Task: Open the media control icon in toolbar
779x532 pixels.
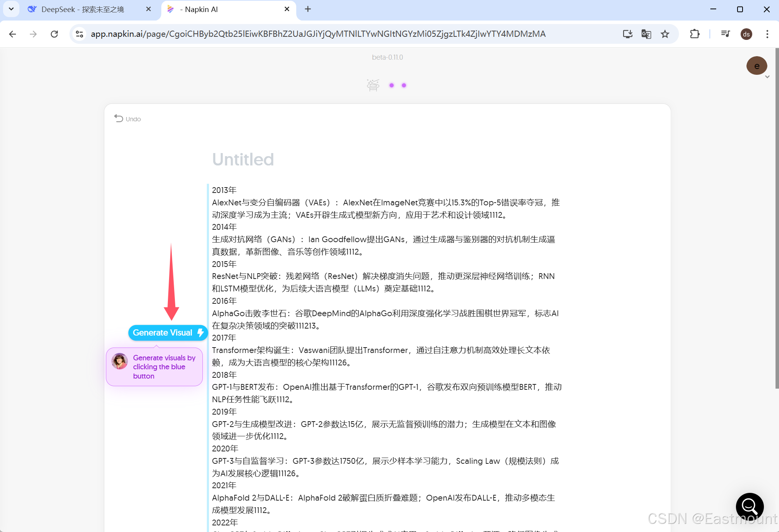Action: [725, 34]
